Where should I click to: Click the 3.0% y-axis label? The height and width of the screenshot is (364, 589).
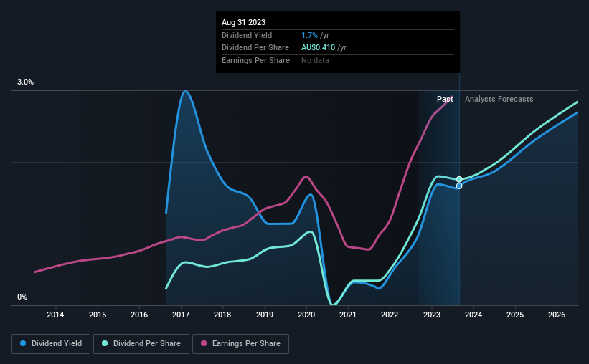(x=25, y=82)
